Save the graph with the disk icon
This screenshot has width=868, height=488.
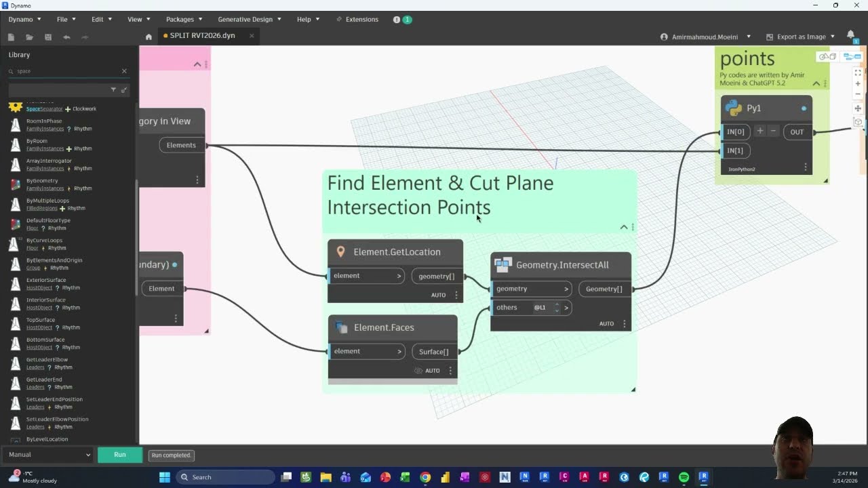pos(48,37)
